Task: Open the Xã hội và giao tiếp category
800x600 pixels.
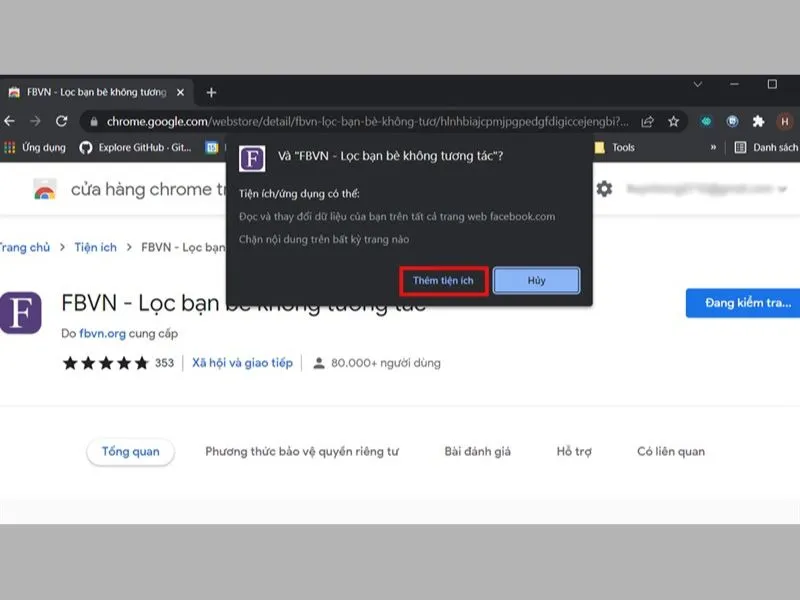Action: pyautogui.click(x=242, y=363)
